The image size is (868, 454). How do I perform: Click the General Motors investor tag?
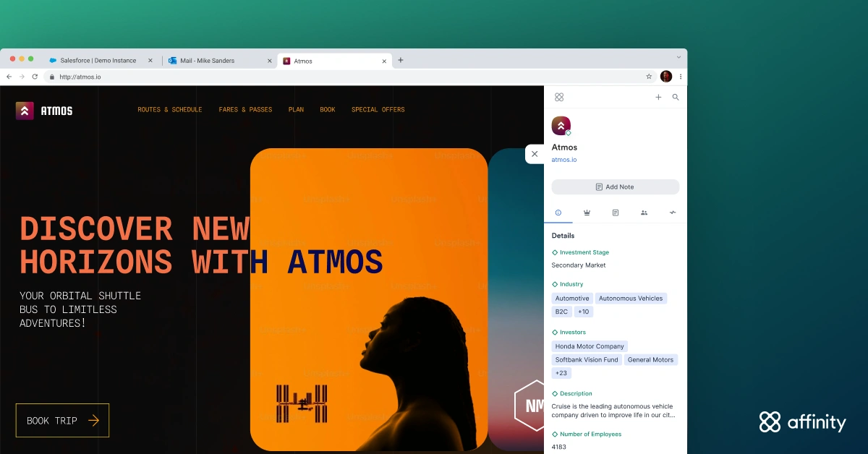click(x=651, y=359)
